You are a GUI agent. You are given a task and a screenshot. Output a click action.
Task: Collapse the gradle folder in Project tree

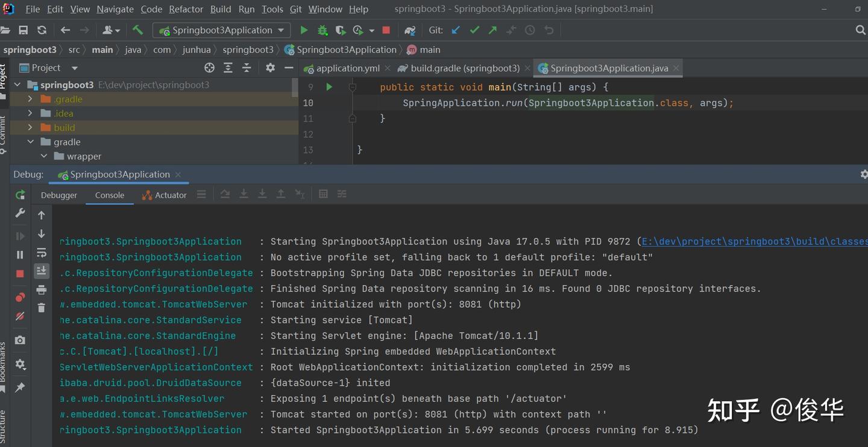(30, 142)
